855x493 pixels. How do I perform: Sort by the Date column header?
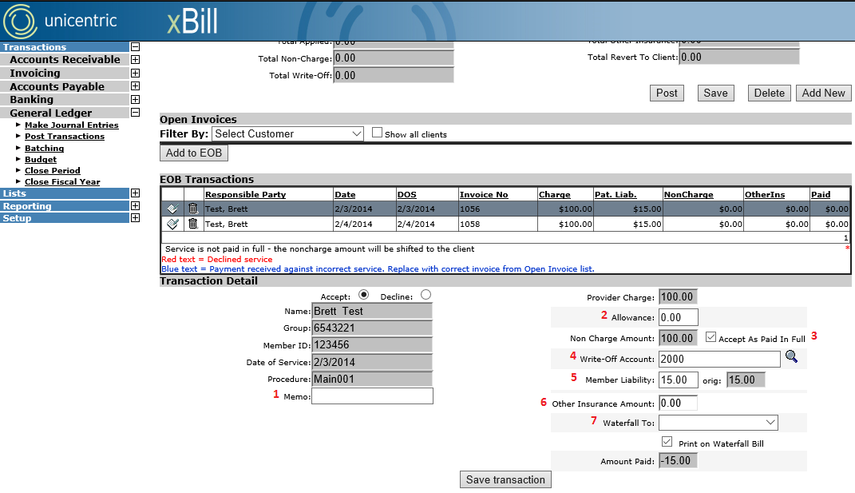tap(345, 195)
